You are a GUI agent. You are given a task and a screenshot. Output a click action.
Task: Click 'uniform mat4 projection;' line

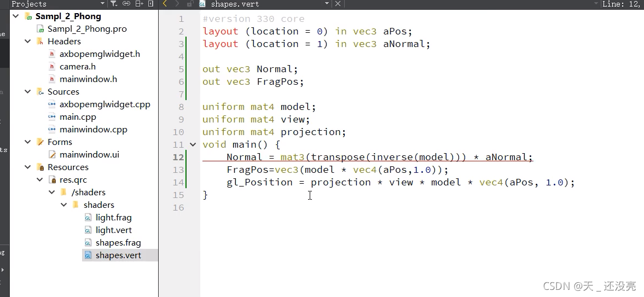pos(274,132)
